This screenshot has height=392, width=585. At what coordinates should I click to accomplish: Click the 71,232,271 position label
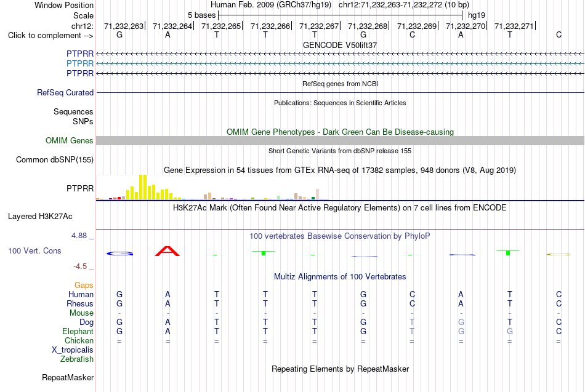[x=514, y=26]
